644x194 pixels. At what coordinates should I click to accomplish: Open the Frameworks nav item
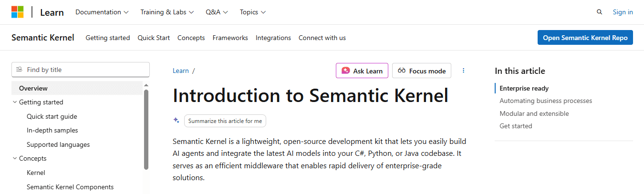[x=230, y=38]
